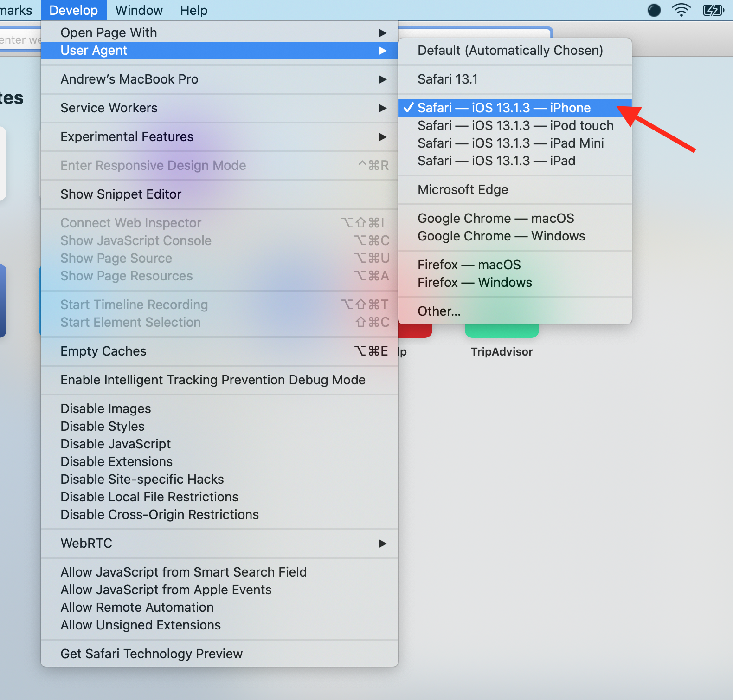The width and height of the screenshot is (733, 700).
Task: Open the Develop menu in menu bar
Action: coord(73,10)
